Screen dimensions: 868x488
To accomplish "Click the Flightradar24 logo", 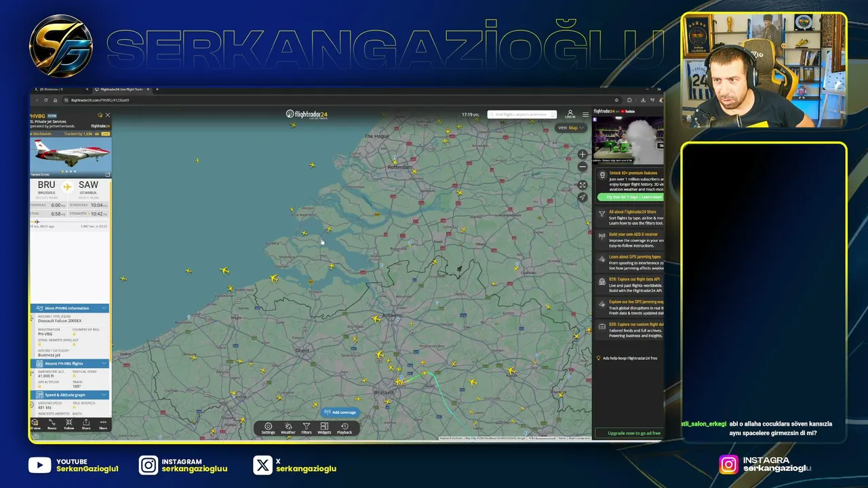I will pyautogui.click(x=308, y=115).
